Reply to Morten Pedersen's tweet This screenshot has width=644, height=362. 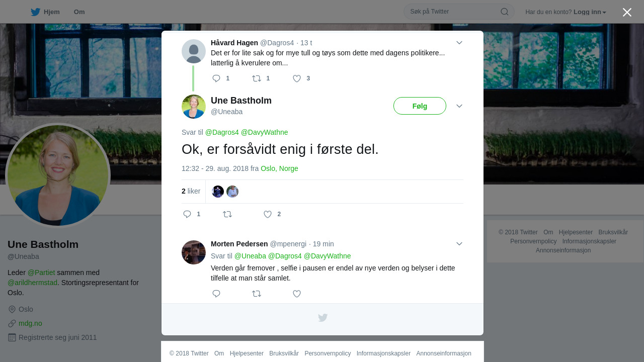pyautogui.click(x=216, y=294)
